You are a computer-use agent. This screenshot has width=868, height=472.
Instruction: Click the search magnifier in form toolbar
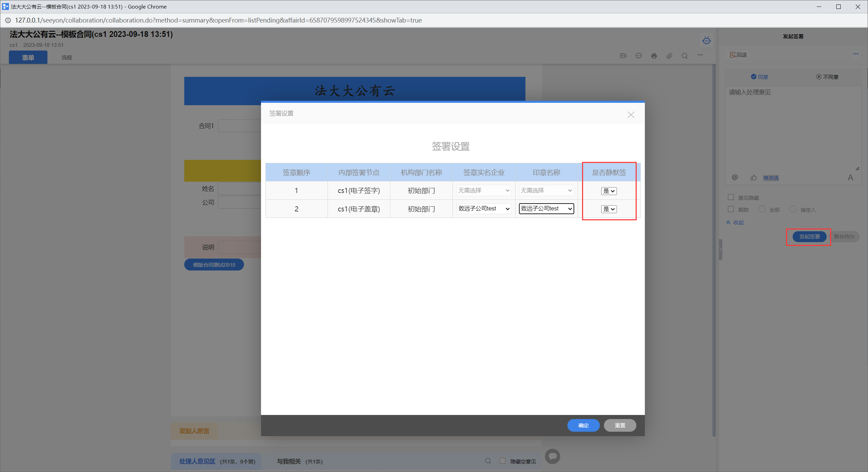[684, 56]
